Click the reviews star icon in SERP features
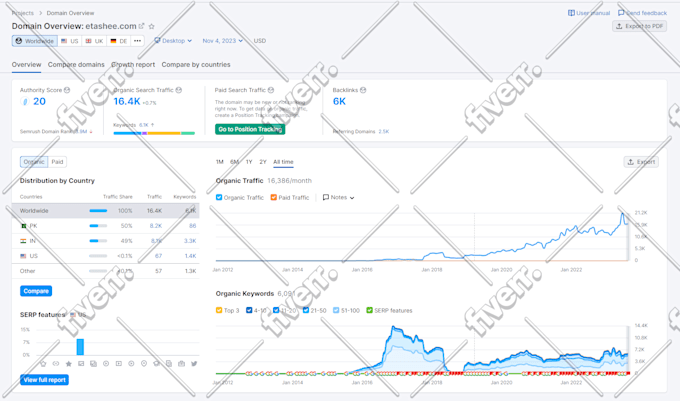This screenshot has width=680, height=401. (x=68, y=364)
